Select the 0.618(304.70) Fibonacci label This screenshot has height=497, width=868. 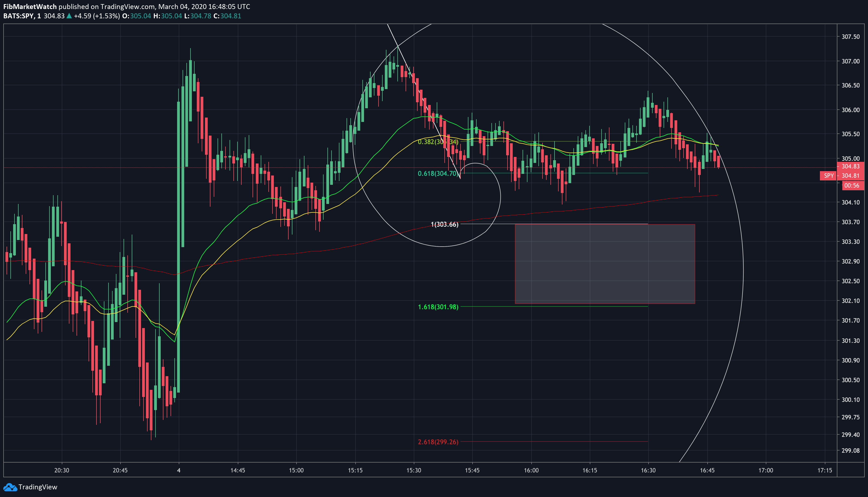438,173
